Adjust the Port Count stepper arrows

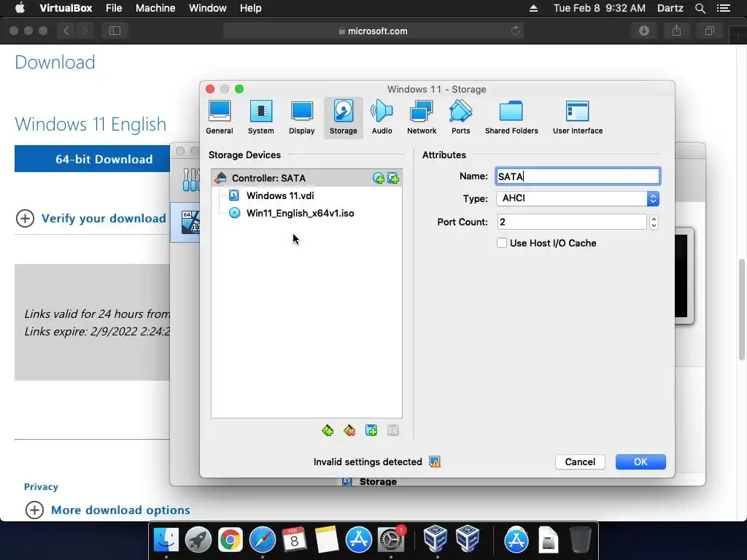tap(654, 222)
